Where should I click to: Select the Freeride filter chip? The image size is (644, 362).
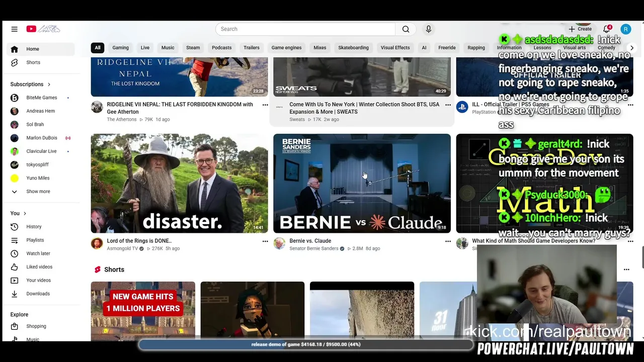point(447,48)
